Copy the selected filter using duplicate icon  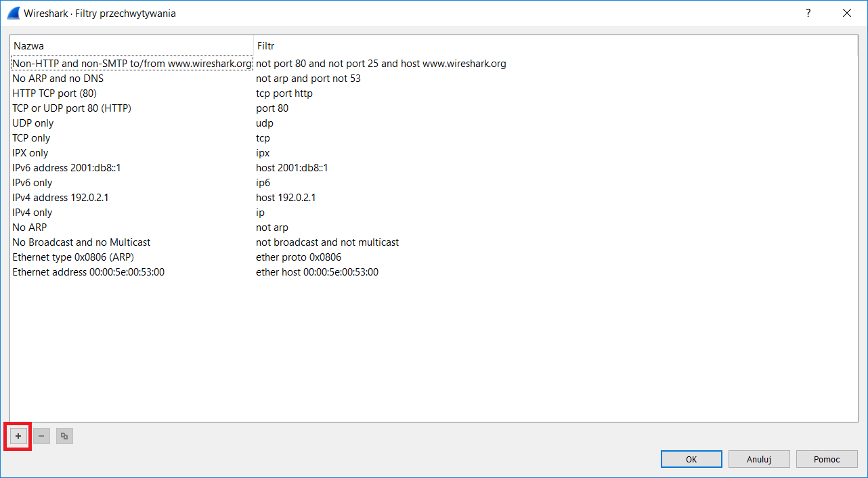64,436
